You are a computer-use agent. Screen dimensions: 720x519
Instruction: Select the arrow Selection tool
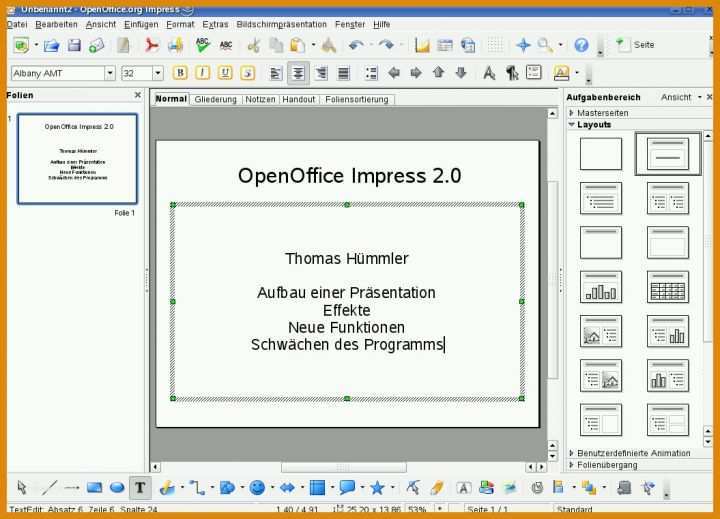22,487
